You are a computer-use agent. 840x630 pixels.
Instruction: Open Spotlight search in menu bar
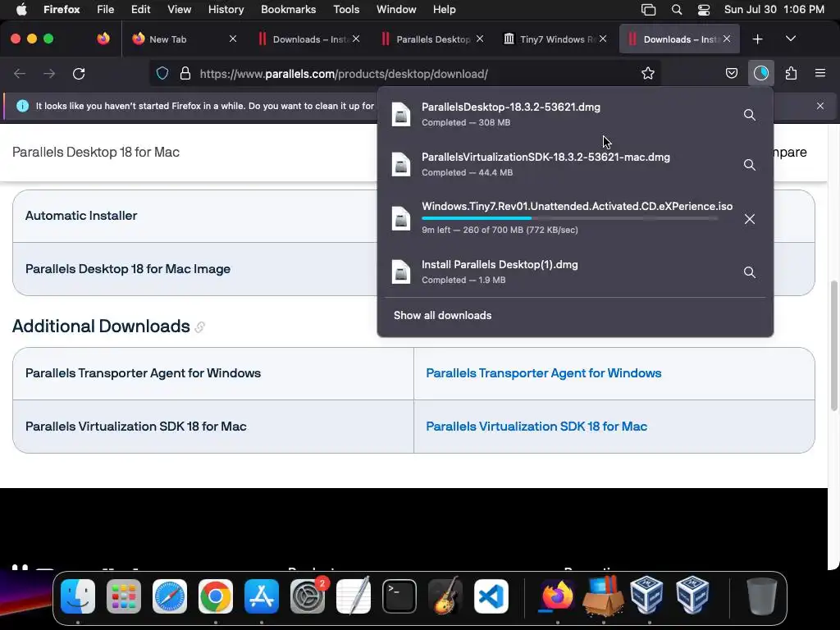tap(677, 10)
